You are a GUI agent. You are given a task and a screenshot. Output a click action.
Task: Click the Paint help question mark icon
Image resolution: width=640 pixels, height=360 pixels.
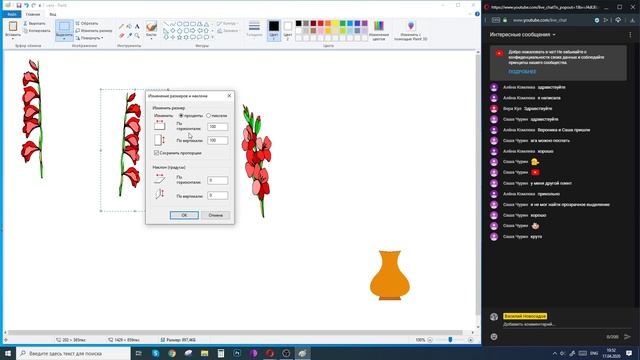477,14
